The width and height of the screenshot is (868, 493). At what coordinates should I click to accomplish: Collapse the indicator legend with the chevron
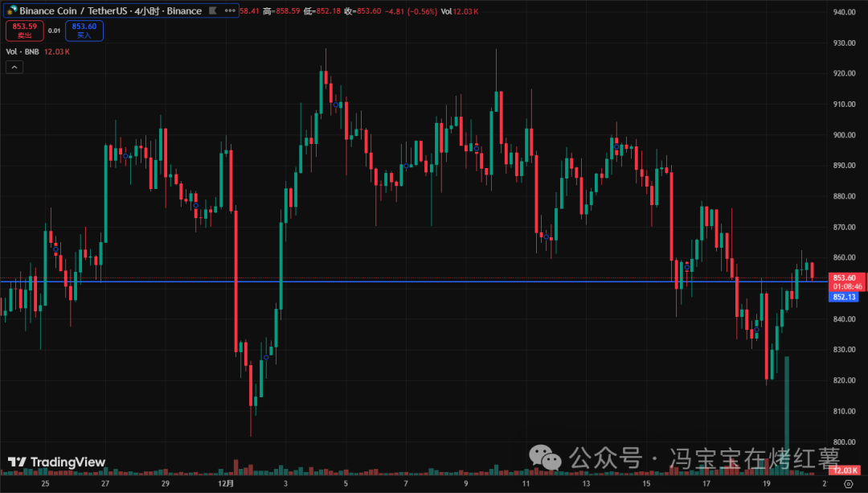click(15, 68)
